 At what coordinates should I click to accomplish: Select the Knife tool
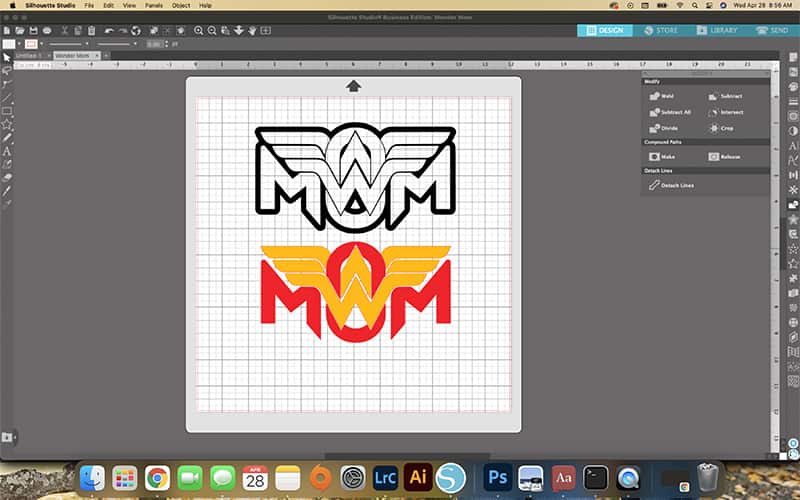click(7, 191)
